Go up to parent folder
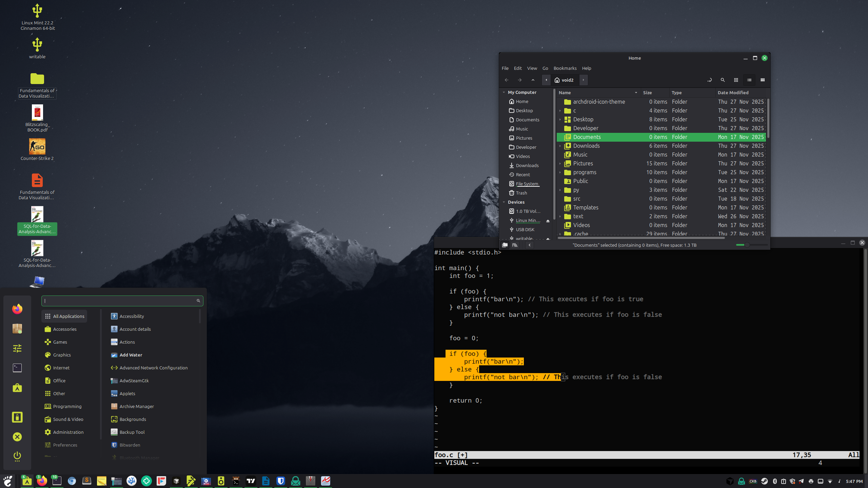 (x=533, y=80)
